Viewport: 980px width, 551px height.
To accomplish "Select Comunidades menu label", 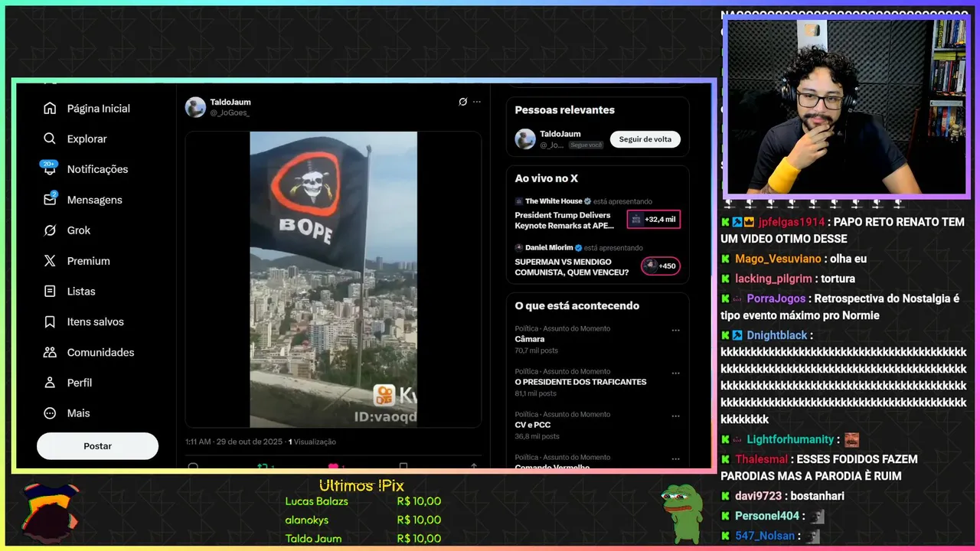I will 100,352.
